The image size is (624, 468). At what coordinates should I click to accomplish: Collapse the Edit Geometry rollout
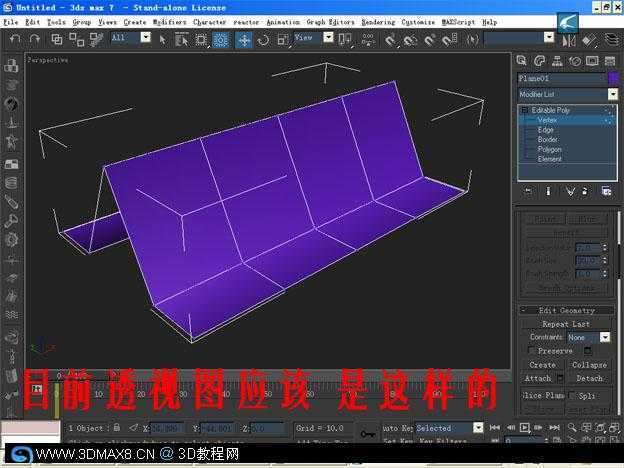click(567, 310)
